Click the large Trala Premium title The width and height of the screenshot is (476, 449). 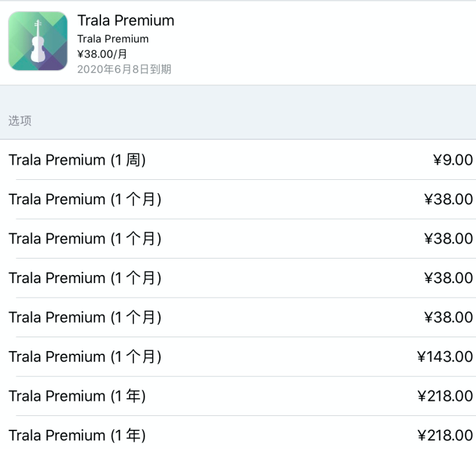coord(126,20)
